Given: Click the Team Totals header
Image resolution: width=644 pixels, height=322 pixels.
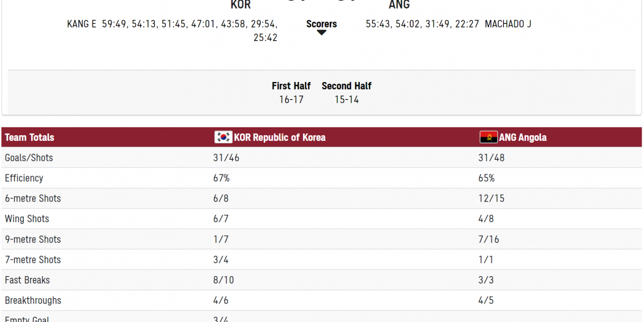Looking at the screenshot, I should coord(29,137).
